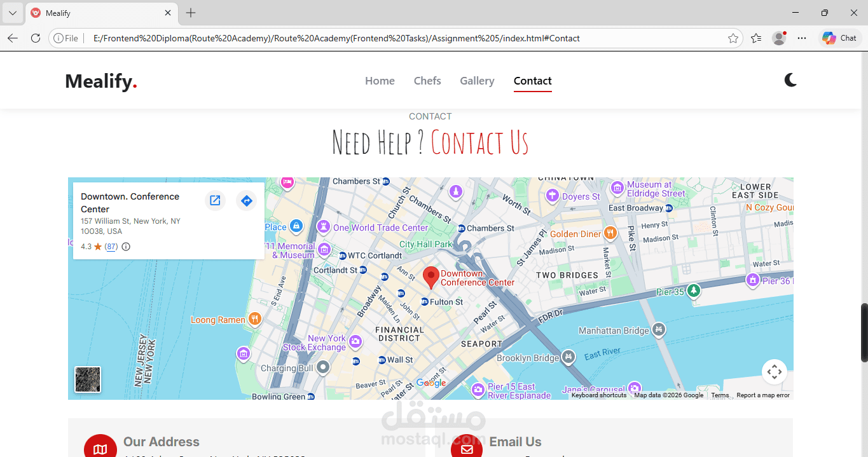Click the 9/11 Memorial & Museum marker
The width and height of the screenshot is (868, 457).
click(x=324, y=249)
